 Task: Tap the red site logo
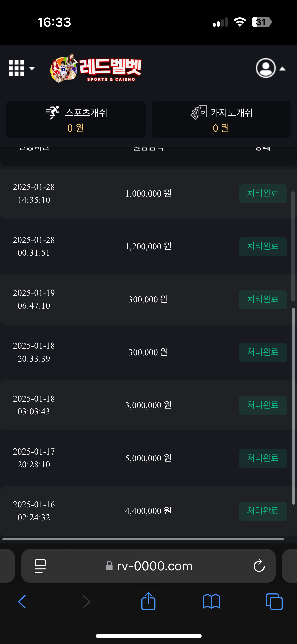pos(96,68)
